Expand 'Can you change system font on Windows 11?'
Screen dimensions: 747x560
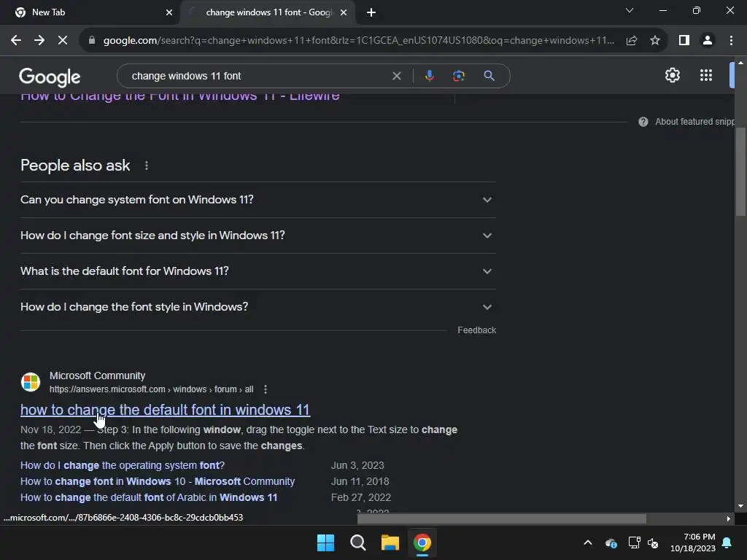coord(258,200)
